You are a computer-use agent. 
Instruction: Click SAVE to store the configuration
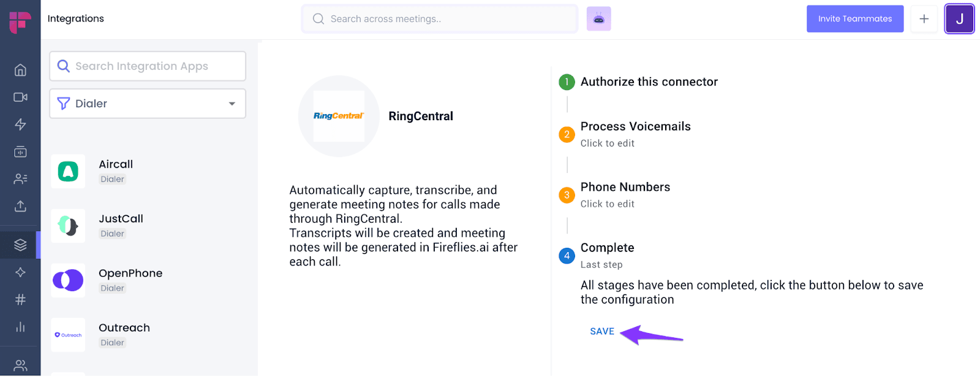pyautogui.click(x=602, y=331)
